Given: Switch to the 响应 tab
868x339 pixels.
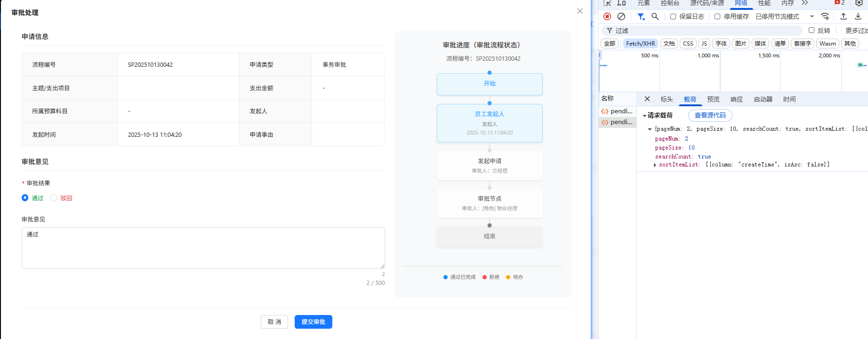Looking at the screenshot, I should click(x=736, y=99).
